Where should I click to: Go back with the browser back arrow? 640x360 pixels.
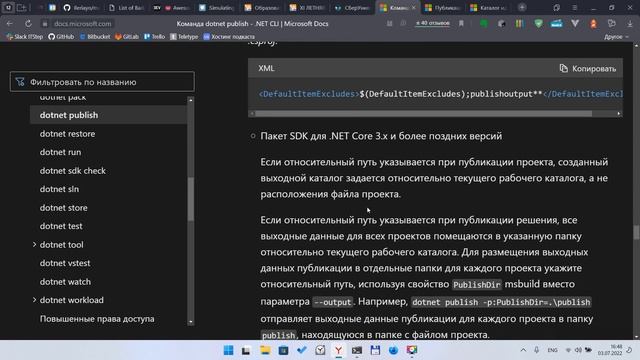point(9,24)
